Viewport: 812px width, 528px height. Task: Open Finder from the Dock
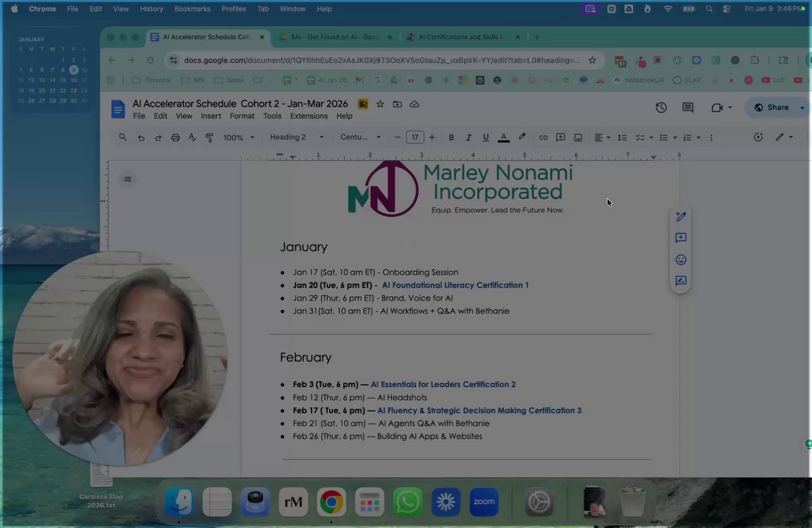tap(179, 502)
